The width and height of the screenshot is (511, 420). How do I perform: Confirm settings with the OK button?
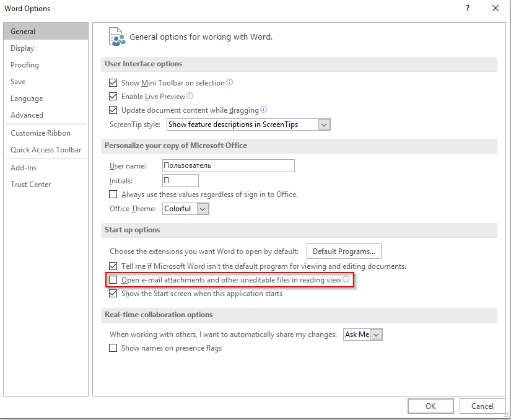click(x=430, y=406)
